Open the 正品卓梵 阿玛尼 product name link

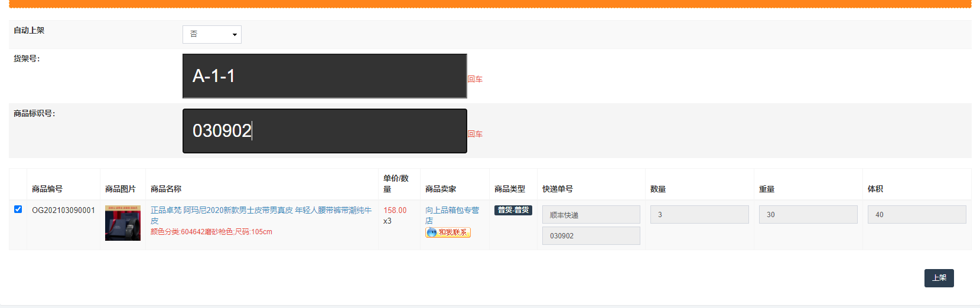coord(261,215)
